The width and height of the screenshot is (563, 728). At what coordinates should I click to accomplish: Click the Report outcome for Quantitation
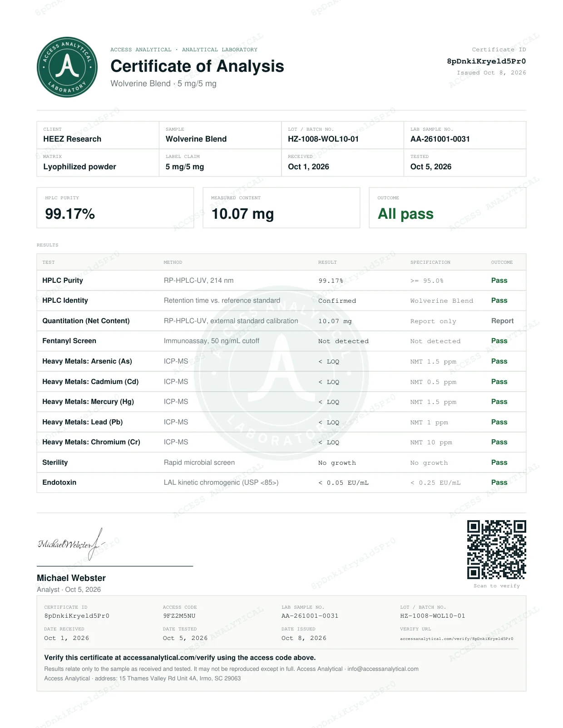[502, 321]
